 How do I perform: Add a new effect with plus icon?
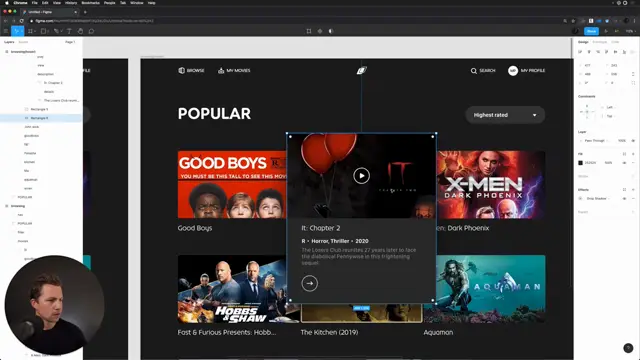[x=633, y=190]
